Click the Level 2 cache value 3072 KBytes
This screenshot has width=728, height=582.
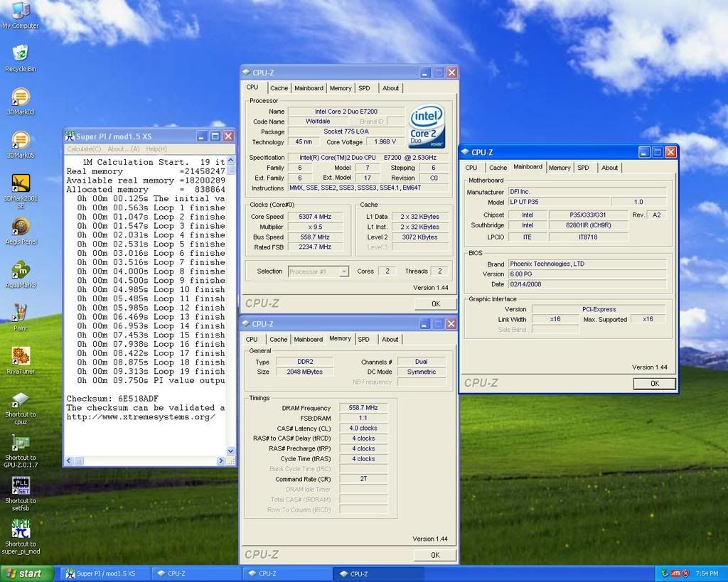pyautogui.click(x=420, y=237)
